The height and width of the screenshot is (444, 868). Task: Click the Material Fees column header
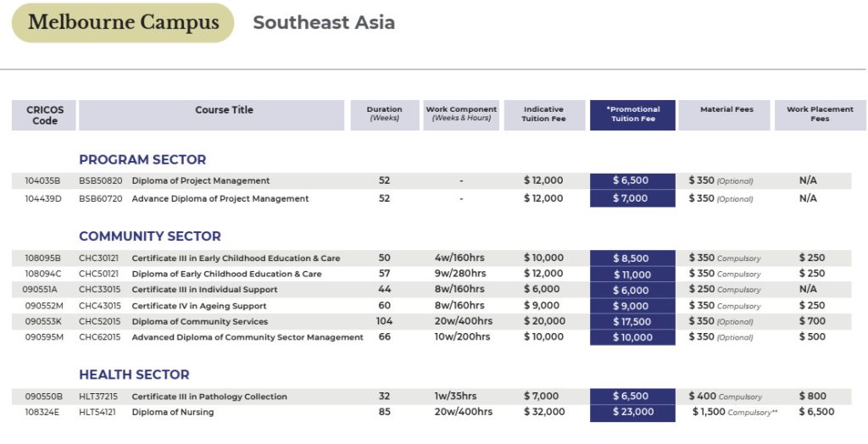[726, 109]
